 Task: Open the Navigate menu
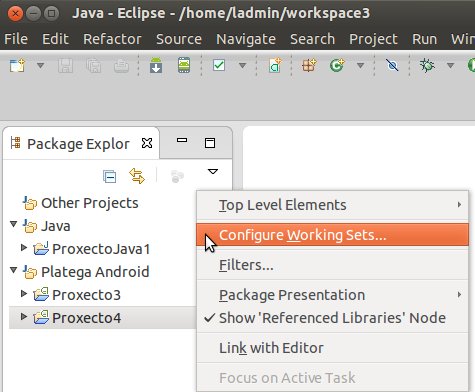[246, 39]
